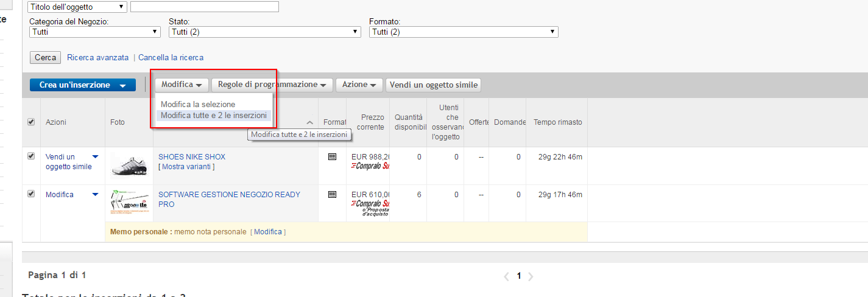The image size is (868, 297).
Task: Choose Modifica la selezione from the menu
Action: (198, 105)
